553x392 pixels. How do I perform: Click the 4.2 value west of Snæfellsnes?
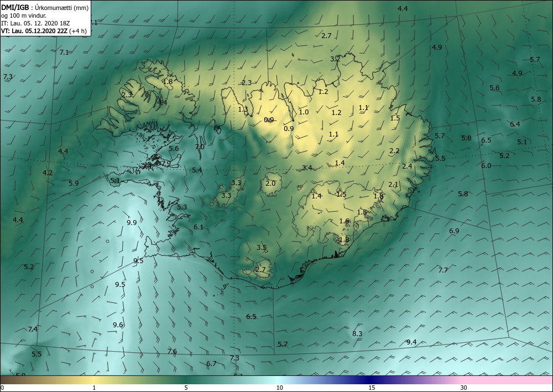click(x=48, y=173)
